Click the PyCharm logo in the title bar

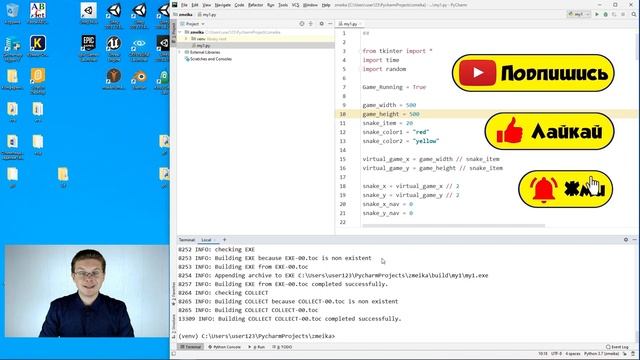[175, 5]
